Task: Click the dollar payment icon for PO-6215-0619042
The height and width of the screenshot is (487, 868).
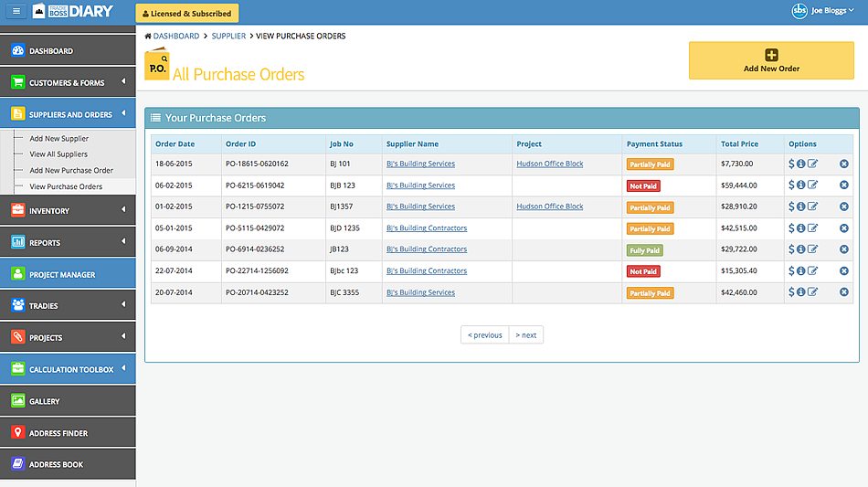Action: point(791,185)
